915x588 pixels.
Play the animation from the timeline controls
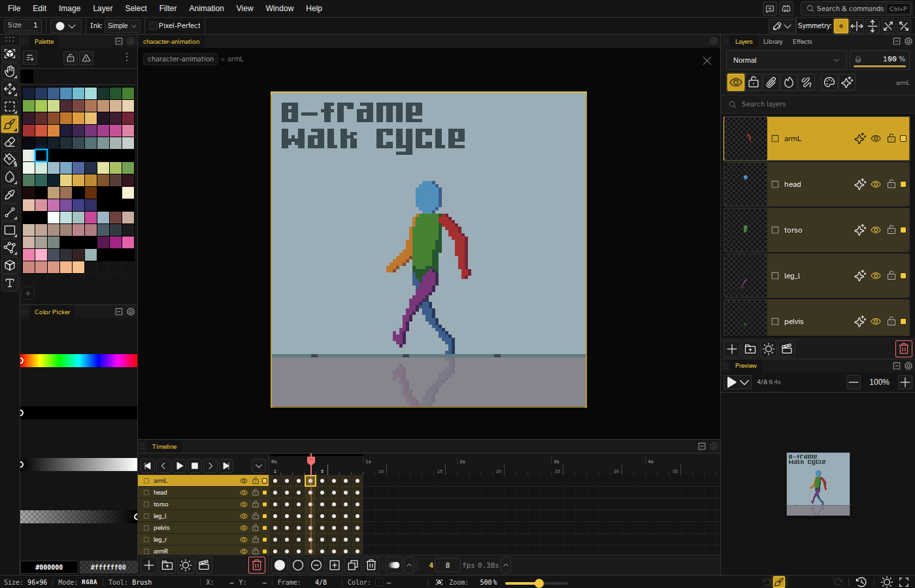(179, 466)
